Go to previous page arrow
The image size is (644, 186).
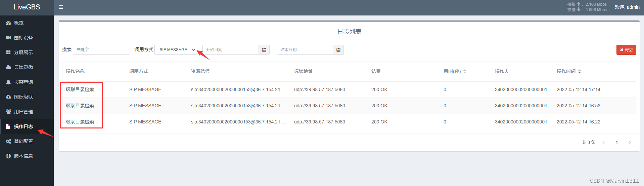(x=604, y=142)
